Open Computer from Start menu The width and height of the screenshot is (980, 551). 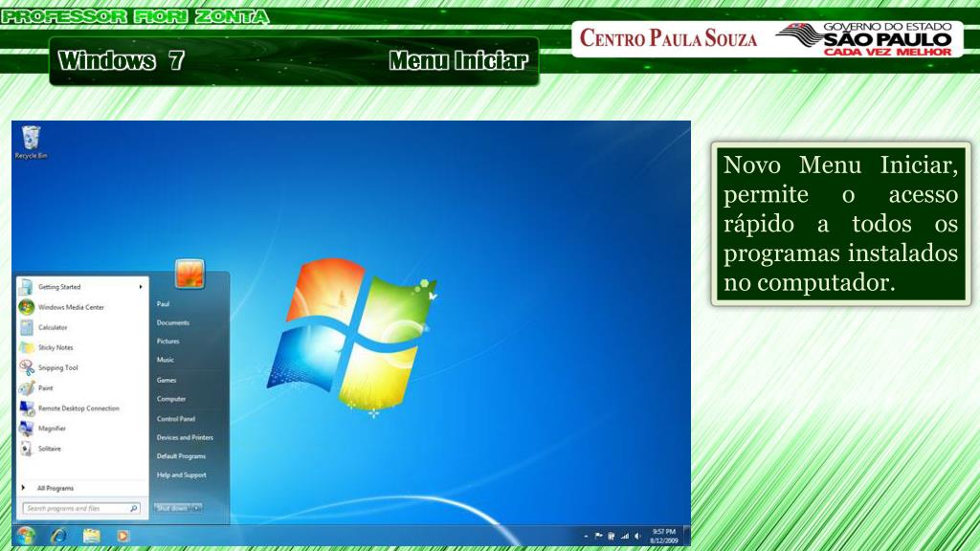(171, 399)
